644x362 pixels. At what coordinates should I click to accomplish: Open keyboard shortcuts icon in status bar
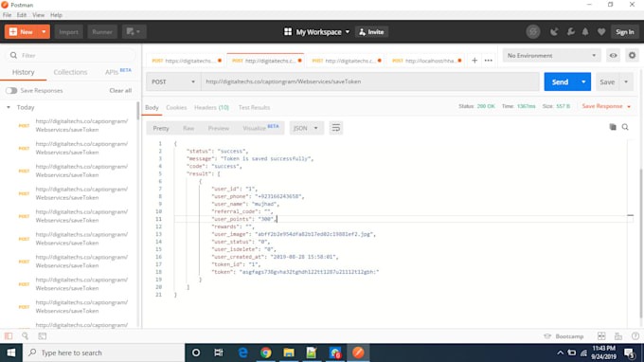pyautogui.click(x=618, y=336)
